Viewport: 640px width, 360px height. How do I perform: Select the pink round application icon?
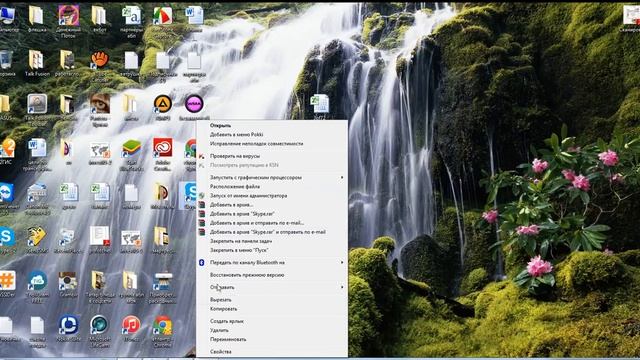[x=194, y=104]
